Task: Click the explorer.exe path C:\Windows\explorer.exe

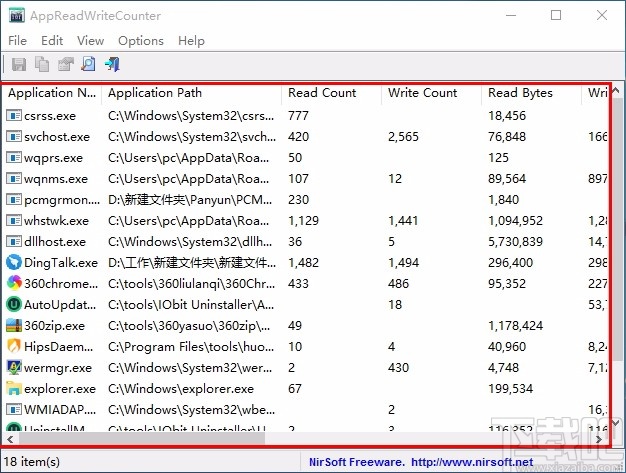Action: pyautogui.click(x=181, y=388)
